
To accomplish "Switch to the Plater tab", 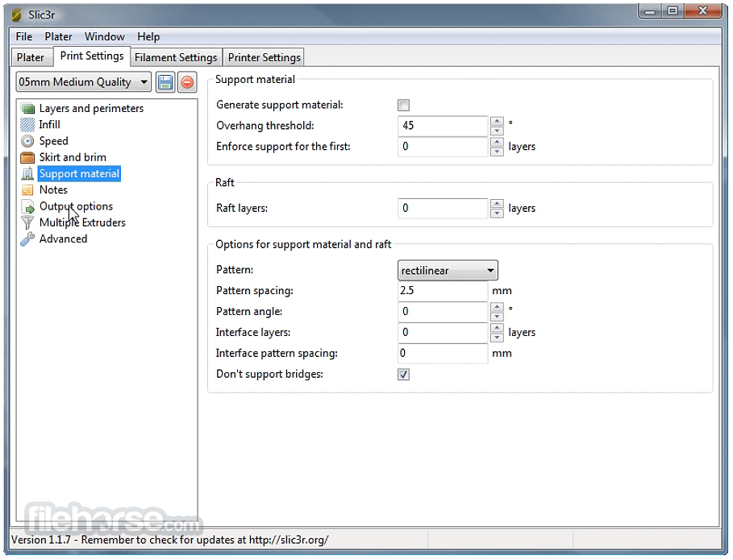I will point(31,57).
